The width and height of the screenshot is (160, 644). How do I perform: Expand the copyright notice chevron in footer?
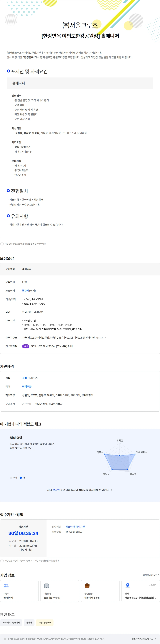tap(104, 639)
